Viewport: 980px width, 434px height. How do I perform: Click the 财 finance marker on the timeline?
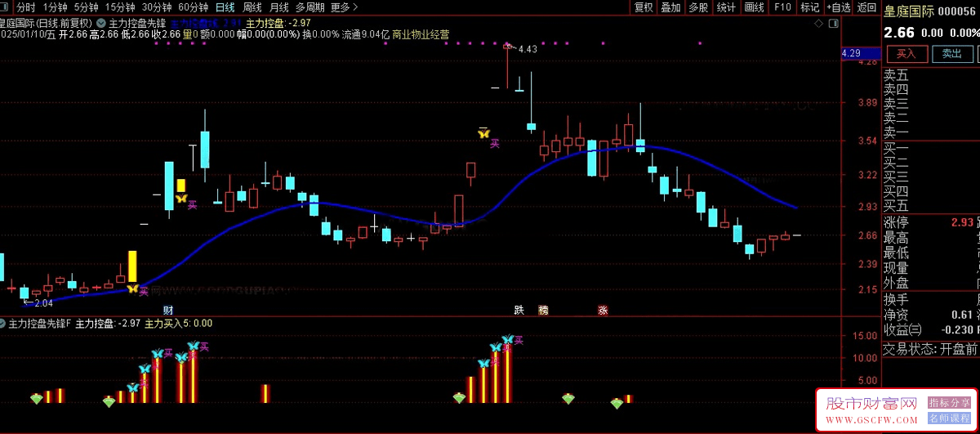168,310
